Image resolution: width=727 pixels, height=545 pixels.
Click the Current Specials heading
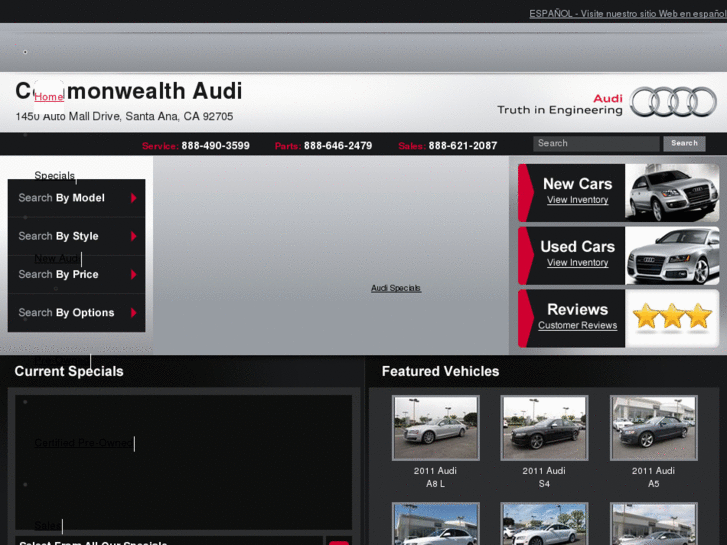coord(69,372)
